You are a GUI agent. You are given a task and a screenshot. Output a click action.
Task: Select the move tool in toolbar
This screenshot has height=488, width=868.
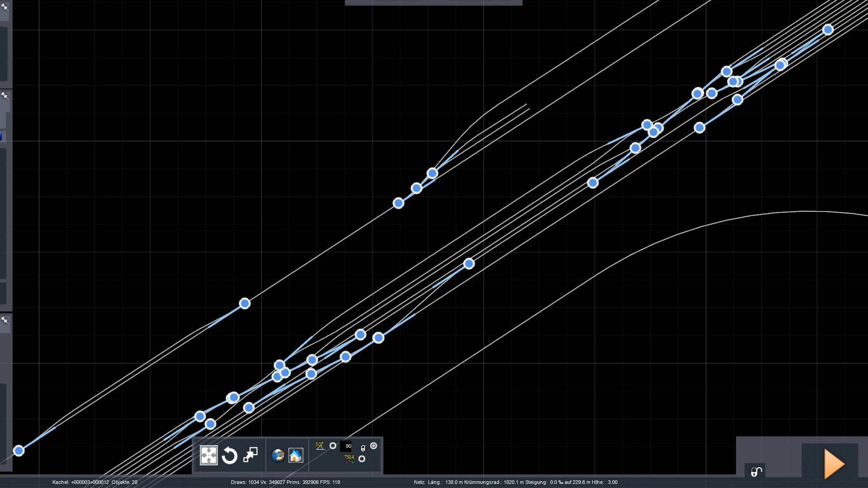pyautogui.click(x=208, y=455)
